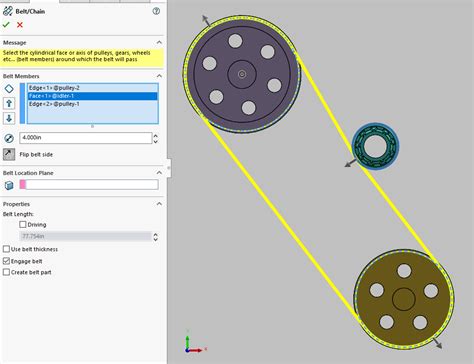Screen dimensions: 474x364
Task: Select Edge<2>@pulley-1 in belt members
Action: (93, 104)
